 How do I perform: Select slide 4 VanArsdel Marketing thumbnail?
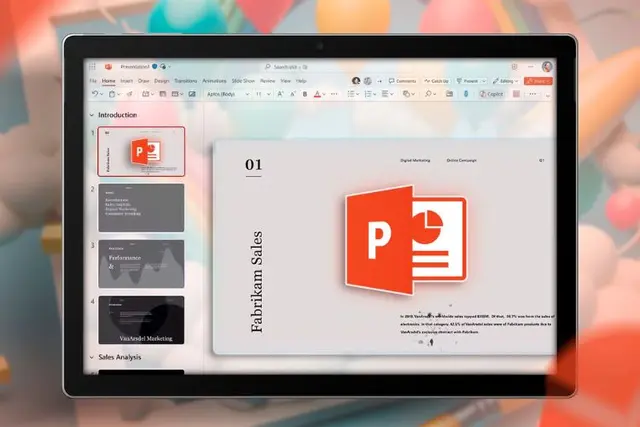(x=141, y=320)
